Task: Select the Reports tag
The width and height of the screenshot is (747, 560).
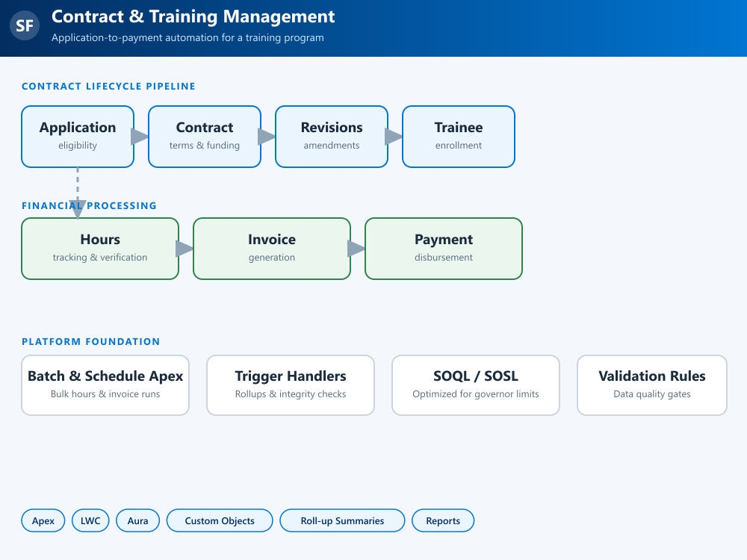Action: click(x=443, y=520)
